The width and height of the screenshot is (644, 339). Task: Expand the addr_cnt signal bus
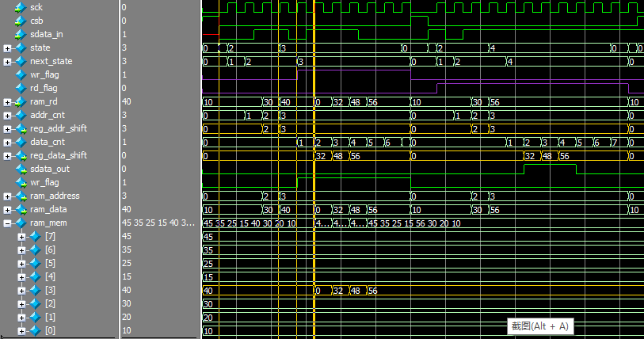click(7, 116)
